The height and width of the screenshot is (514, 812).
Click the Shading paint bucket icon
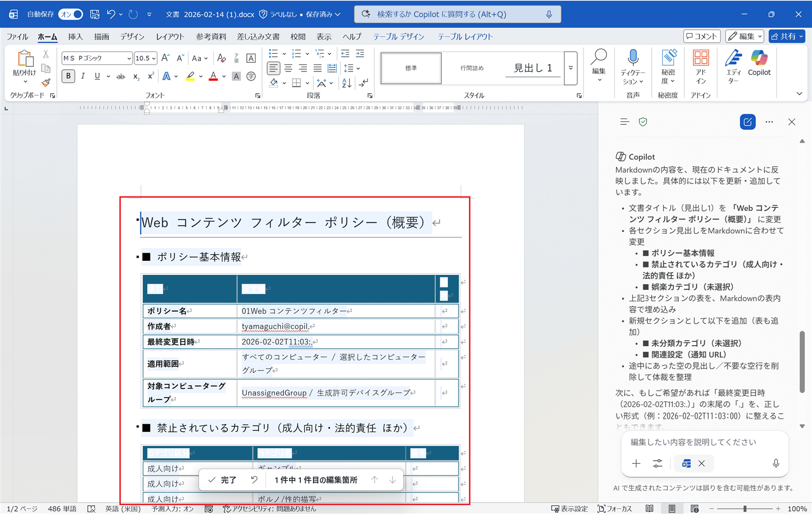274,83
